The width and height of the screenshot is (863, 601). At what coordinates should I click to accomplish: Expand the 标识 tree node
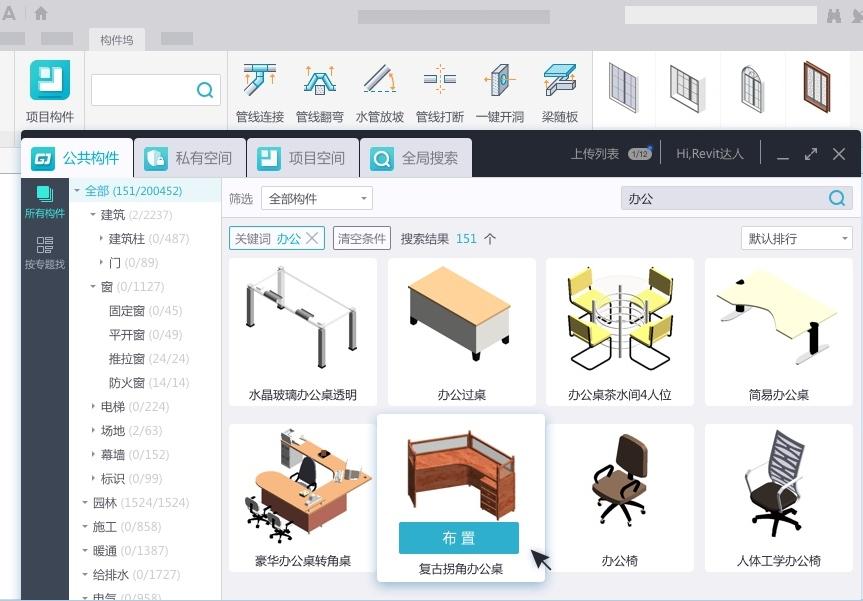93,478
